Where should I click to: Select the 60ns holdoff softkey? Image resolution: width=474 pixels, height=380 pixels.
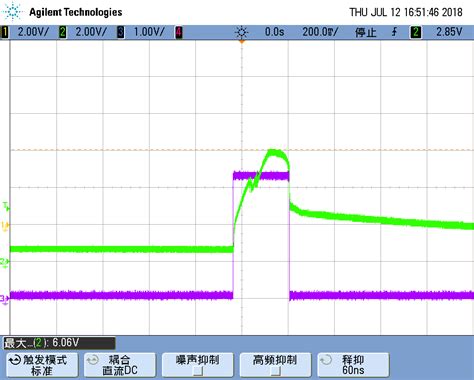tap(353, 365)
